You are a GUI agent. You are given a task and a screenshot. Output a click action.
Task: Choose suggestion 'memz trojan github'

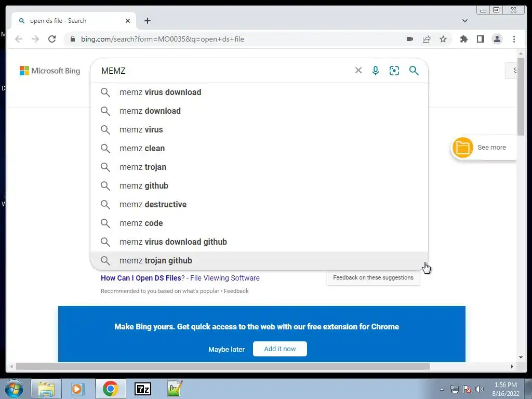point(259,261)
